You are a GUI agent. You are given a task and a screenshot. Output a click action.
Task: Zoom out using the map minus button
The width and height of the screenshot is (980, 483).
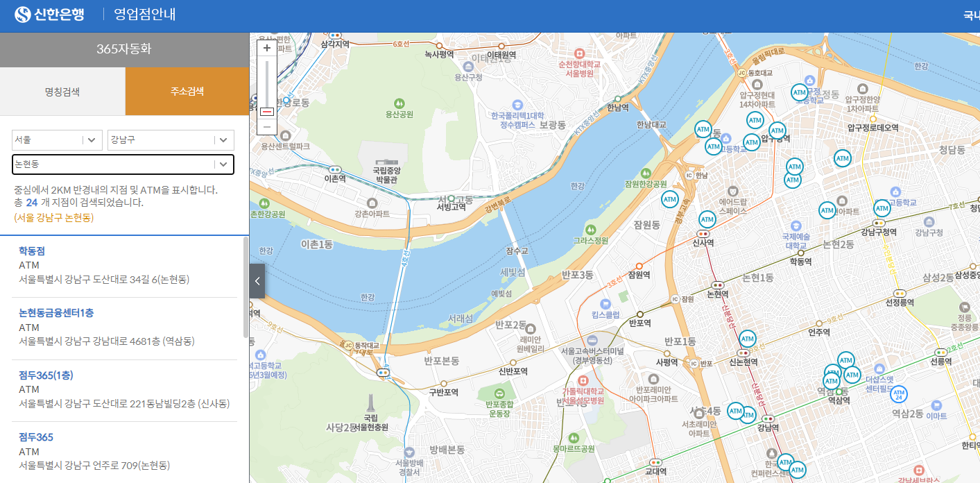coord(267,126)
